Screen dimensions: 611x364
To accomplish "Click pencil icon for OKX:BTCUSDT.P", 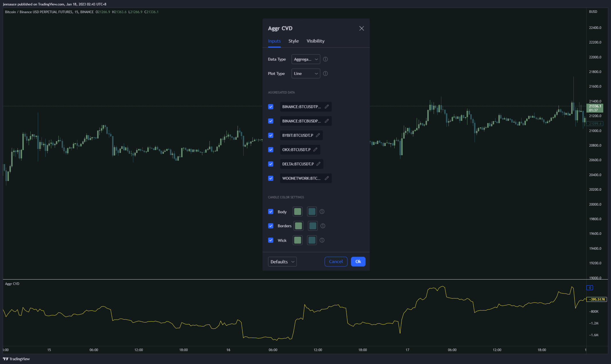I will tap(315, 149).
